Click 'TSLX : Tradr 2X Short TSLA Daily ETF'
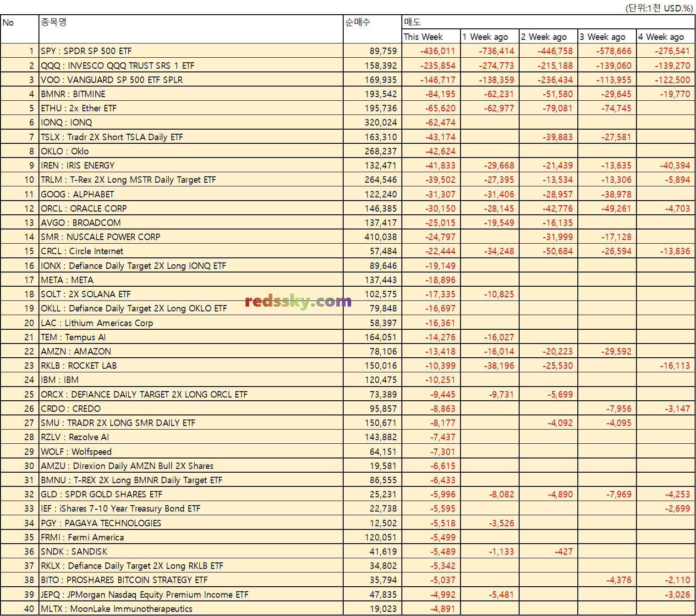696x616 pixels. click(191, 137)
